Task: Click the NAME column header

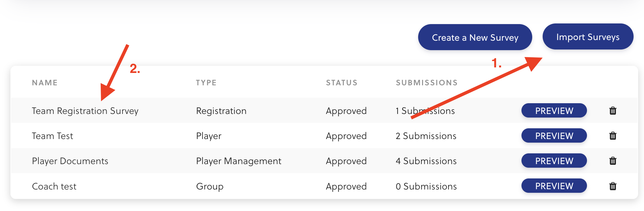Action: point(45,83)
